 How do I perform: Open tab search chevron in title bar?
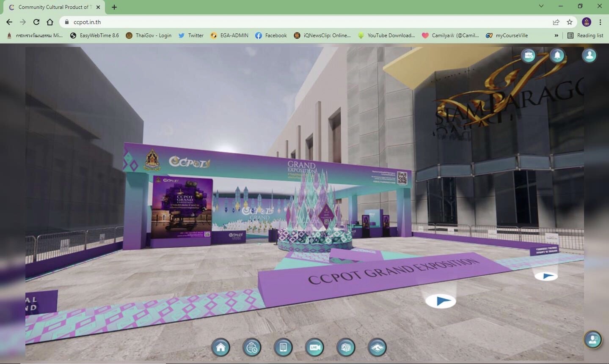click(x=541, y=6)
